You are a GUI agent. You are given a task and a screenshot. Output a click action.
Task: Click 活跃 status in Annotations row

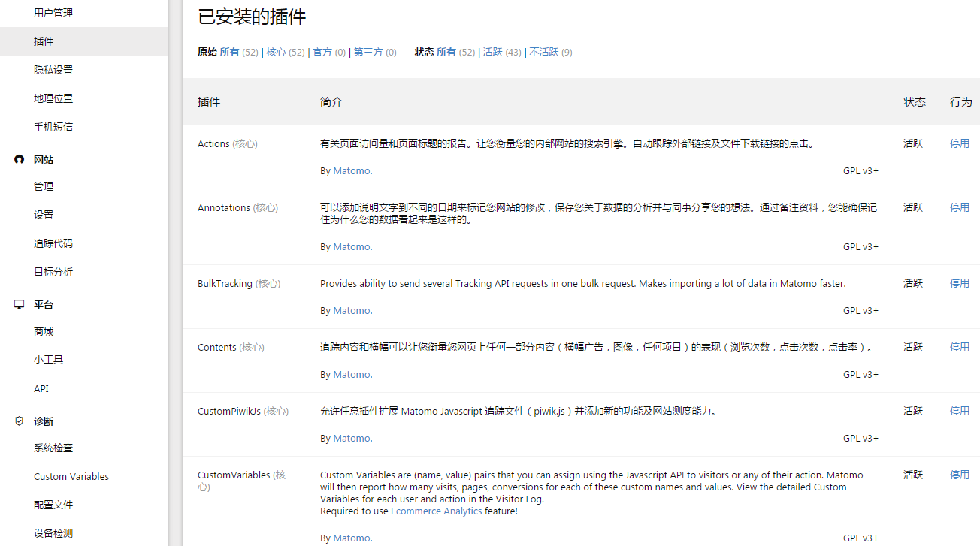pyautogui.click(x=913, y=207)
